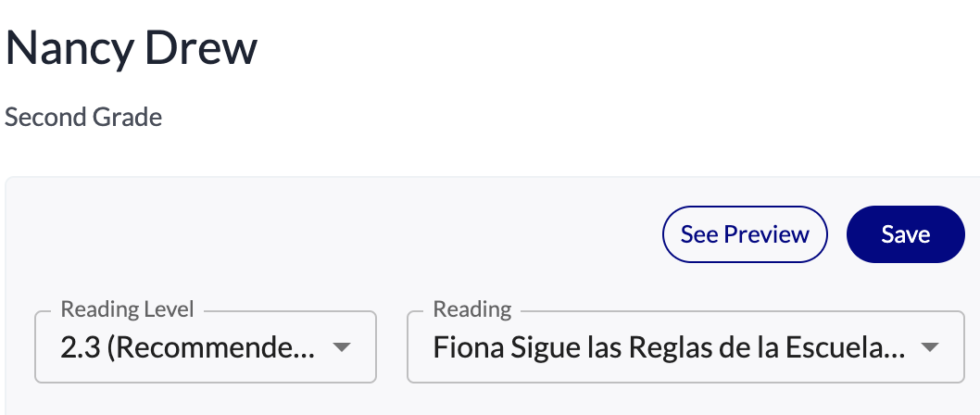Preview the selected reading
The width and height of the screenshot is (980, 415).
[745, 234]
